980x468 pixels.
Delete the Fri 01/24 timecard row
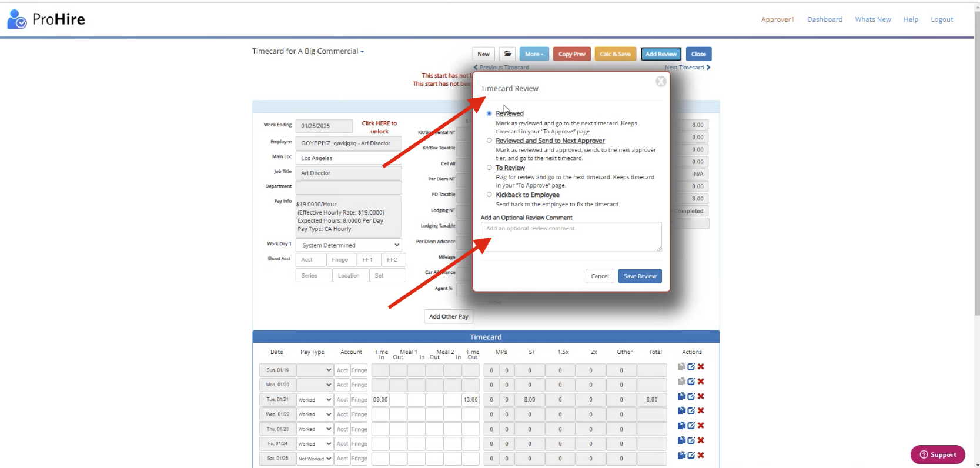[701, 440]
